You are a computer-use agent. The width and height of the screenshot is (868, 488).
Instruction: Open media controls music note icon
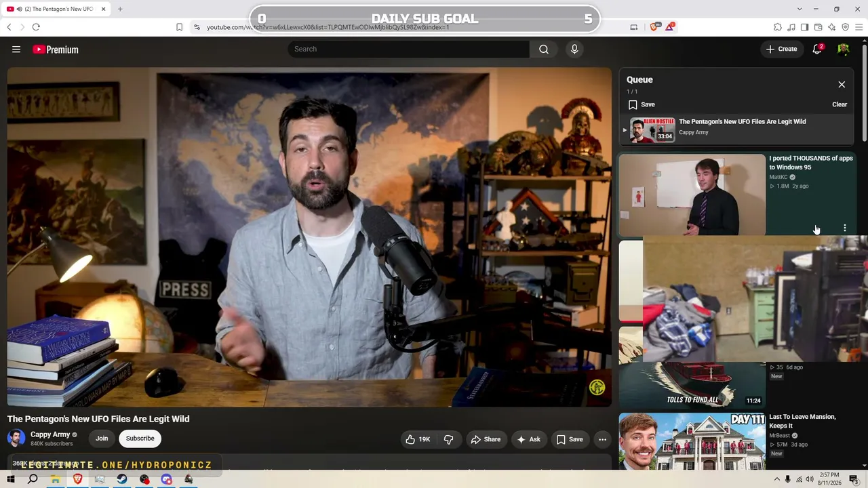point(791,27)
